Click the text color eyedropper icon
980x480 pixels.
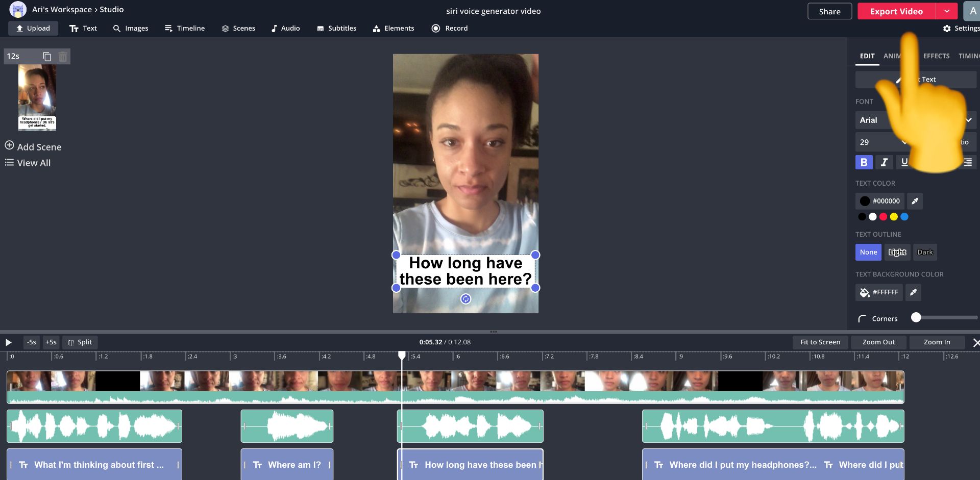click(915, 201)
